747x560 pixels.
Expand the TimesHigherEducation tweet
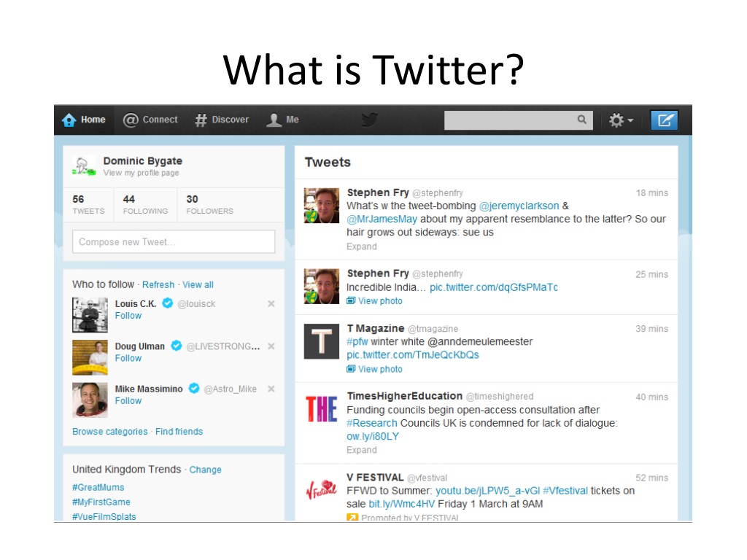pos(362,450)
